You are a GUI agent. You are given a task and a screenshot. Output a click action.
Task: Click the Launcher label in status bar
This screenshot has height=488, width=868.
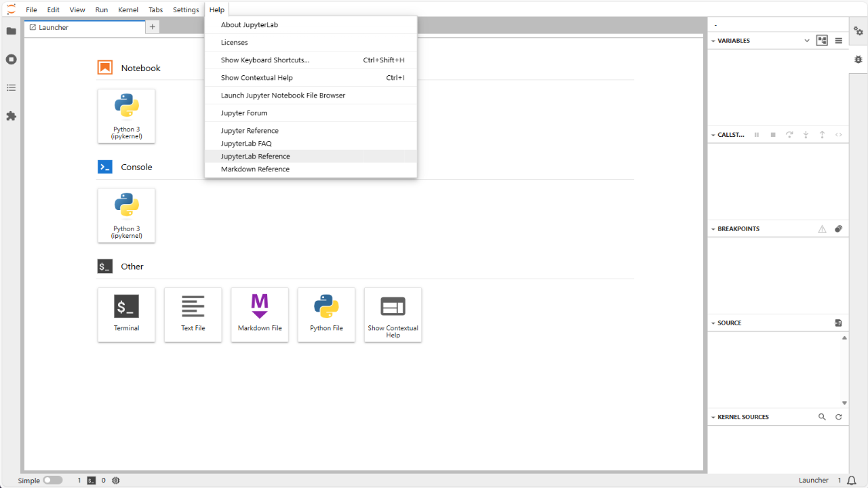point(814,481)
